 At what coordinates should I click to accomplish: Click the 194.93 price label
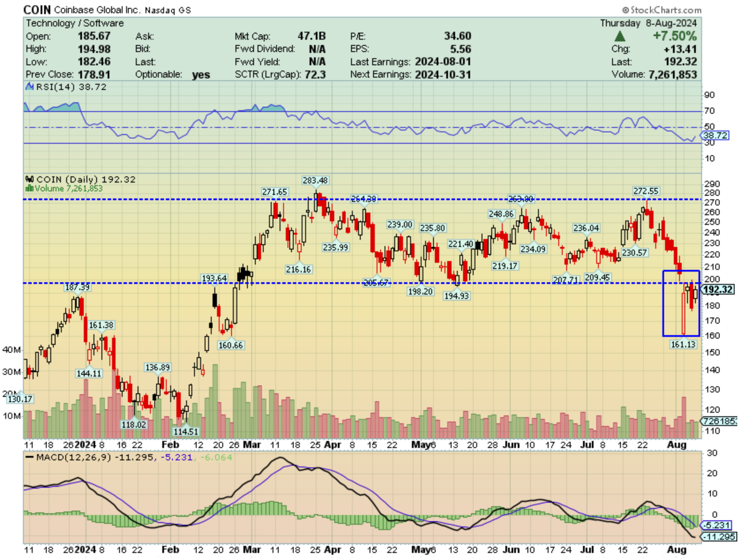(x=456, y=296)
